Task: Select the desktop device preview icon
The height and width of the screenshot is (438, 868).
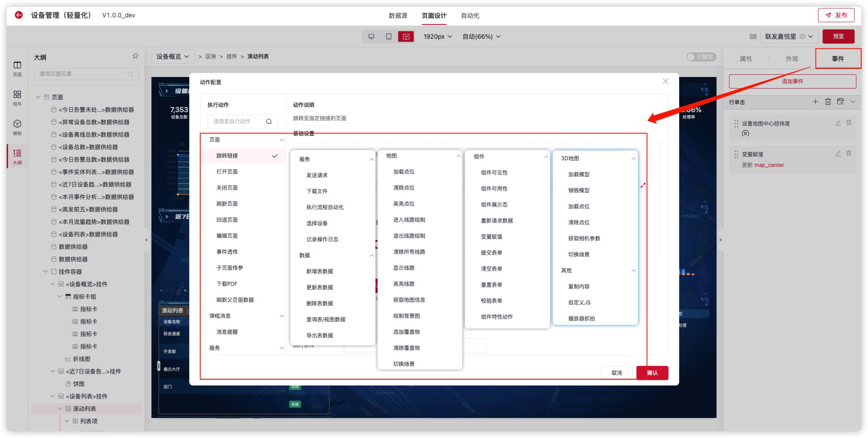Action: [x=371, y=36]
